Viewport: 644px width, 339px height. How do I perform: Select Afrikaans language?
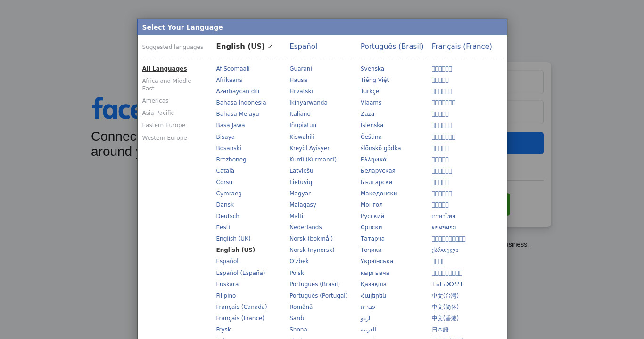point(229,80)
